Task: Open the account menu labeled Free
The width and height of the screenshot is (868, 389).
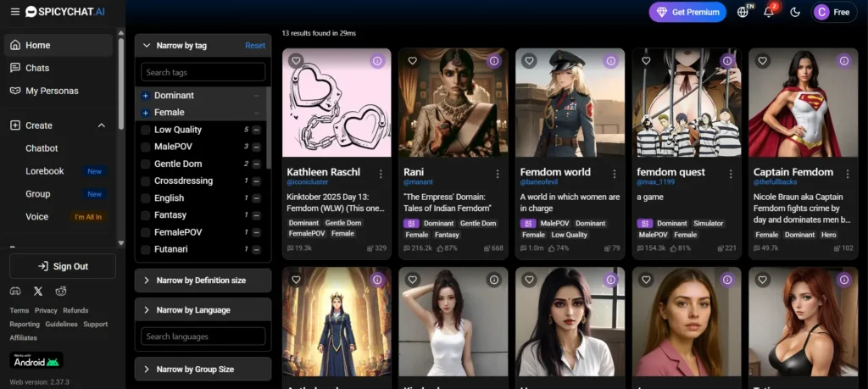Action: pyautogui.click(x=834, y=12)
